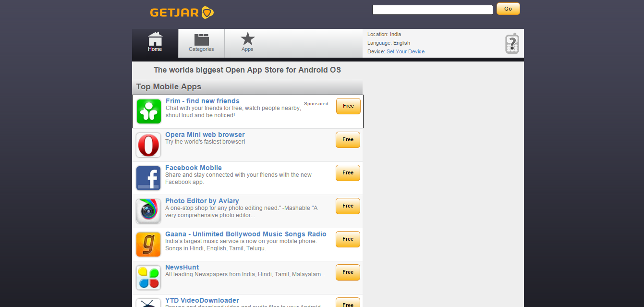Open Gaana Unlimited Bollywood Music title

point(246,234)
